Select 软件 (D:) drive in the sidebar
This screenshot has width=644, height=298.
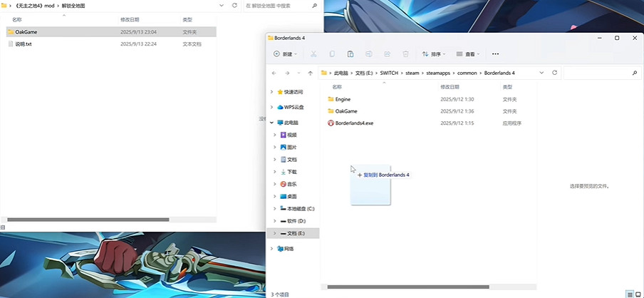tap(294, 221)
